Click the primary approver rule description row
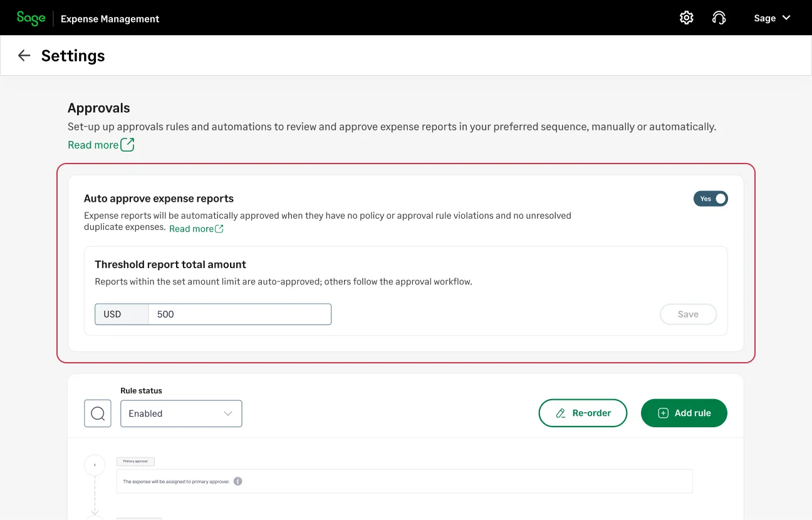 pos(404,481)
